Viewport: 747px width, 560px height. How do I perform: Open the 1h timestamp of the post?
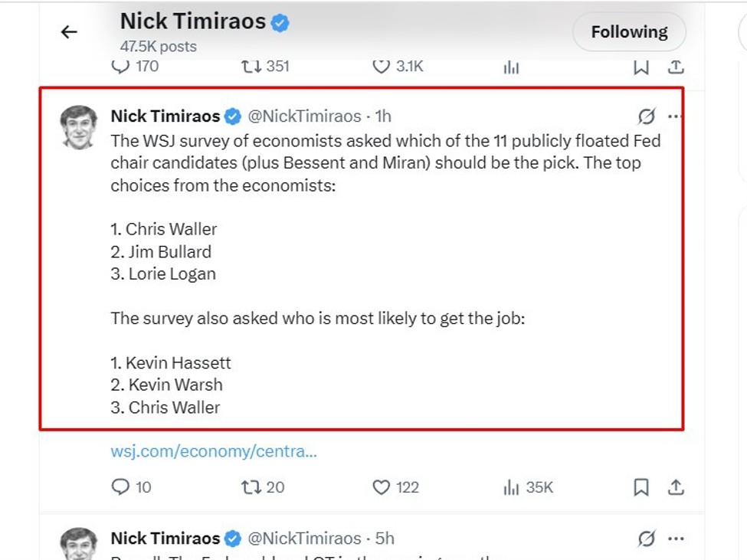383,116
